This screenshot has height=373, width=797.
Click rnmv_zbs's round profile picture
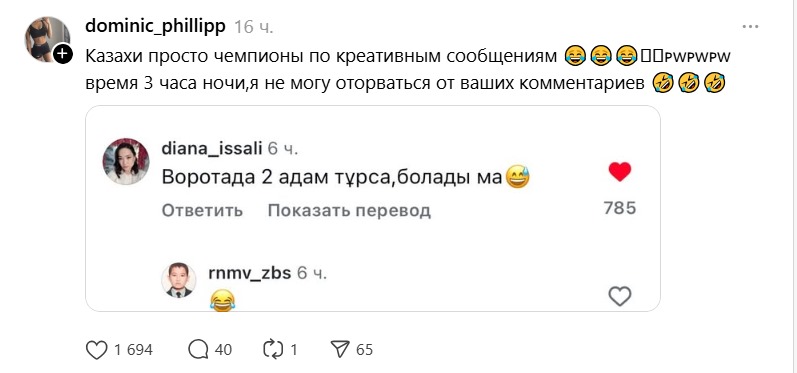[x=179, y=279]
